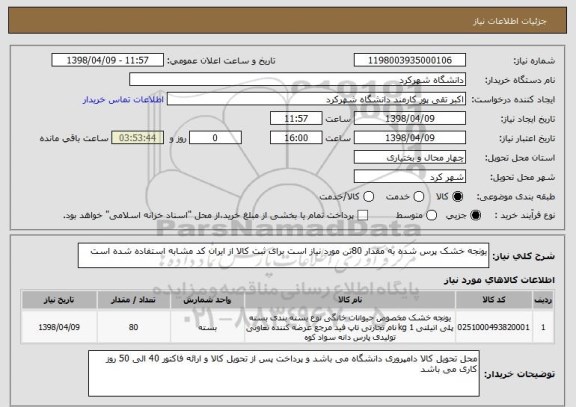Select the کالا radio button
This screenshot has width=576, height=407.
pyautogui.click(x=457, y=197)
